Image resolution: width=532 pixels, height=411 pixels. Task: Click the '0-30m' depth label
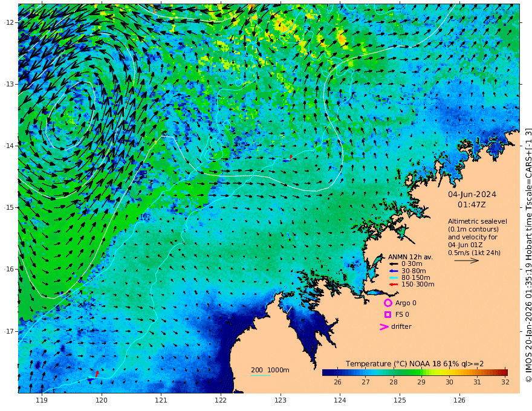[x=412, y=264]
